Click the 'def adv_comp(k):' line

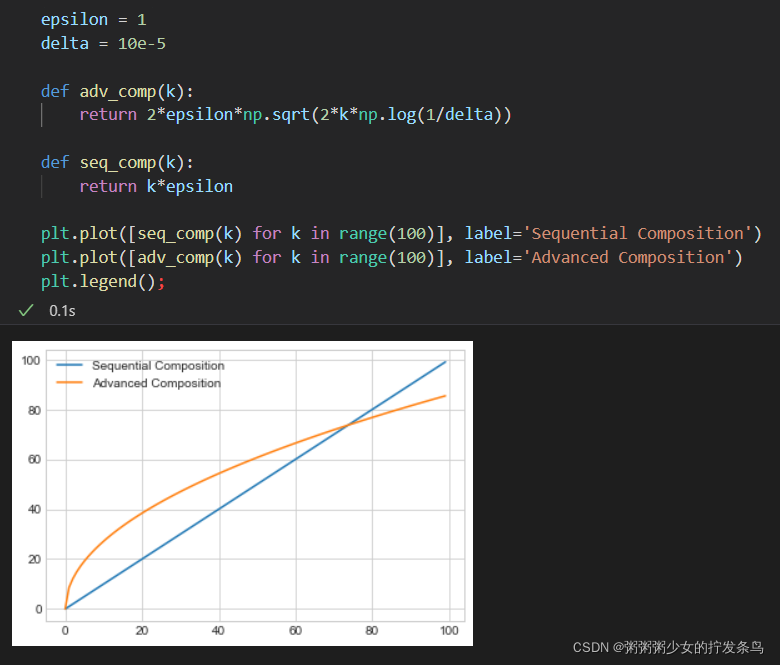pos(117,92)
